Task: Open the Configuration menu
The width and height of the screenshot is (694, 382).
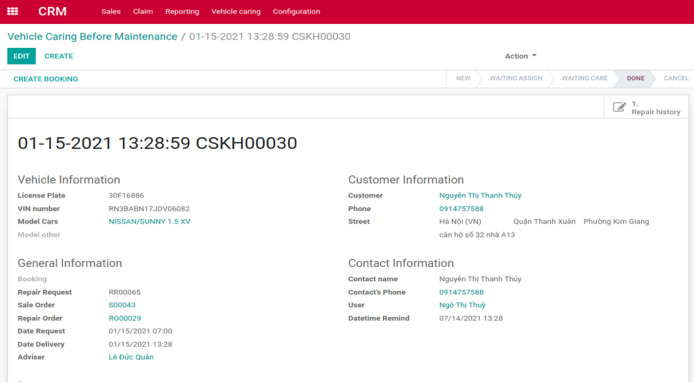Action: click(x=296, y=12)
